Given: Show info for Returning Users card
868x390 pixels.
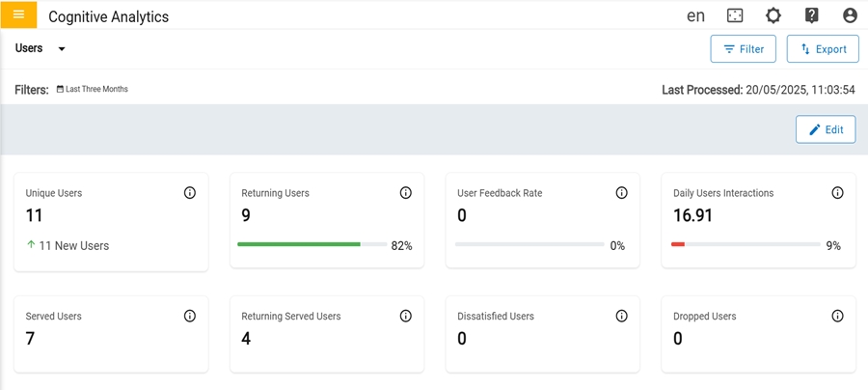Looking at the screenshot, I should [406, 193].
